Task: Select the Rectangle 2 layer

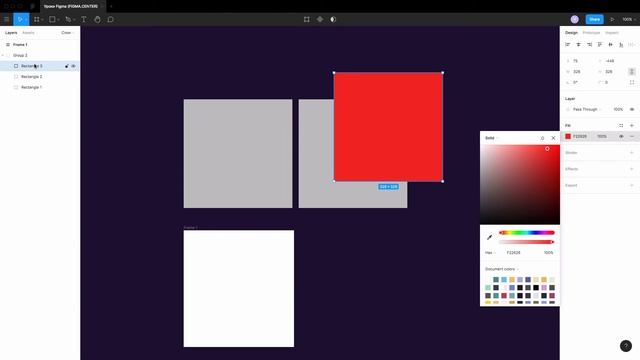Action: 31,77
